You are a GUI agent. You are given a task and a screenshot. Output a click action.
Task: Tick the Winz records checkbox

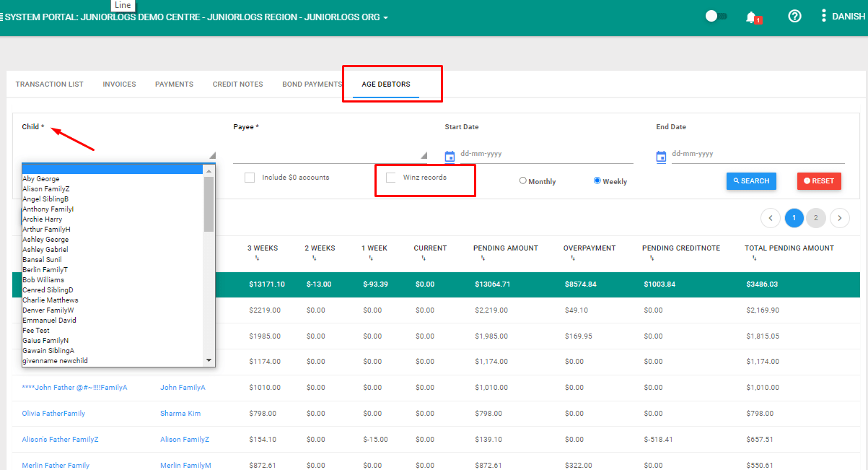pyautogui.click(x=391, y=178)
